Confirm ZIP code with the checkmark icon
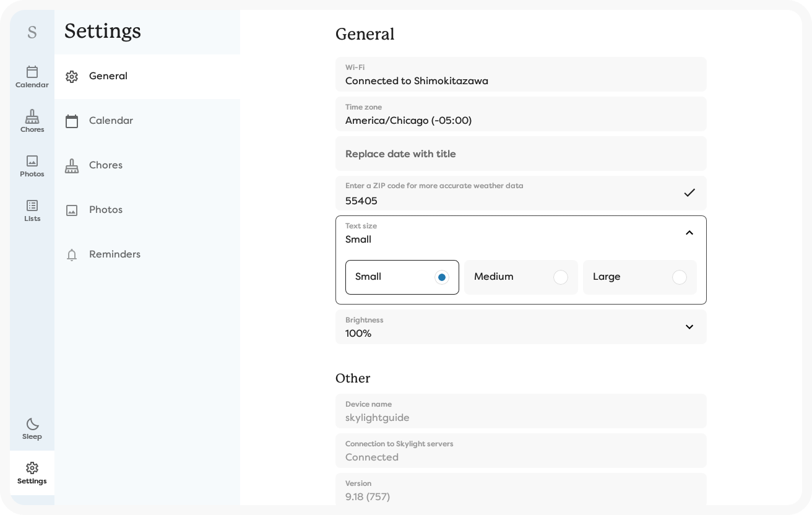The height and width of the screenshot is (515, 812). (x=689, y=193)
